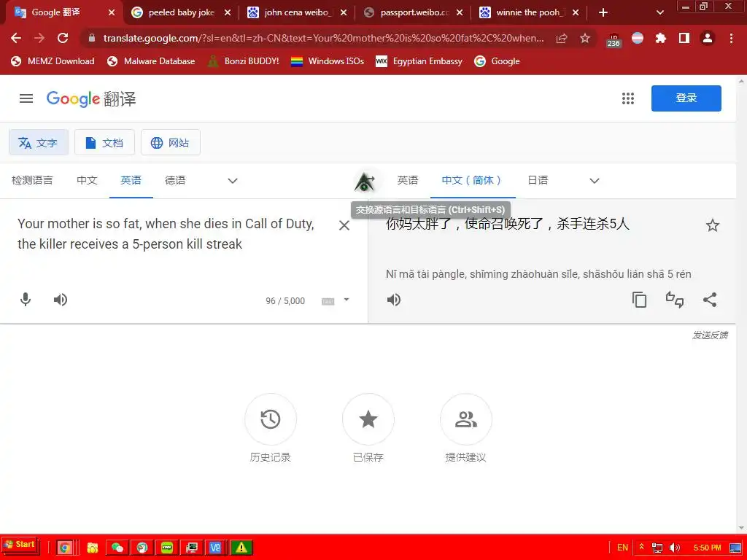Open the Google Translate main menu

[x=26, y=98]
